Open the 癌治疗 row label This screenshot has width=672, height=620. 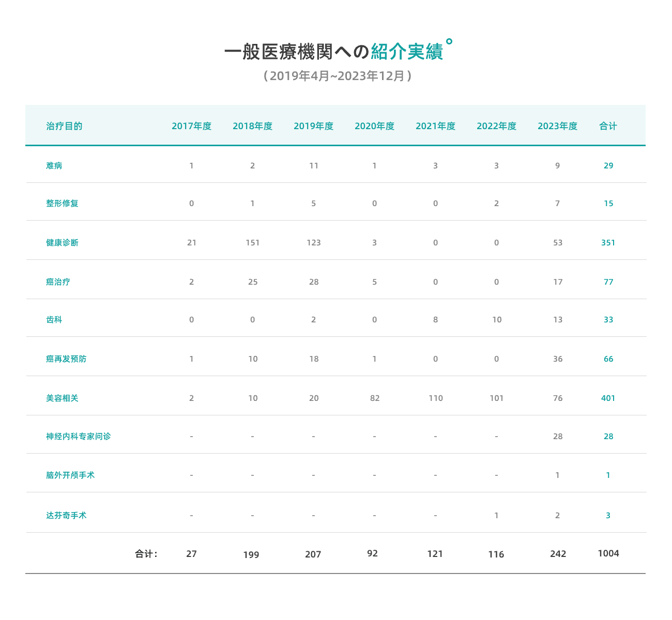click(x=58, y=282)
